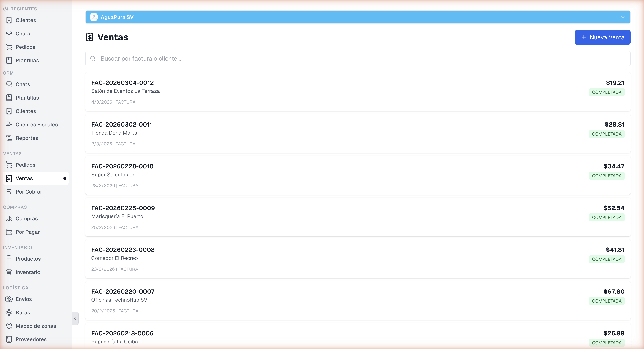The height and width of the screenshot is (349, 644).
Task: Expand the AguaPura SV company dropdown
Action: click(623, 17)
